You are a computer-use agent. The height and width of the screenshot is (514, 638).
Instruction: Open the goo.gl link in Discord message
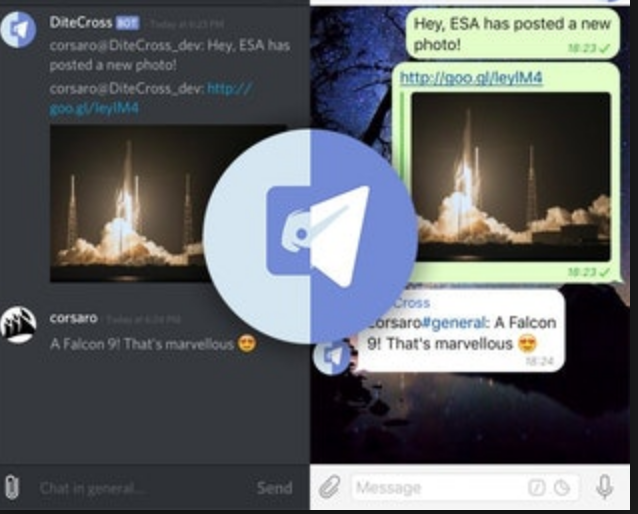coord(151,98)
